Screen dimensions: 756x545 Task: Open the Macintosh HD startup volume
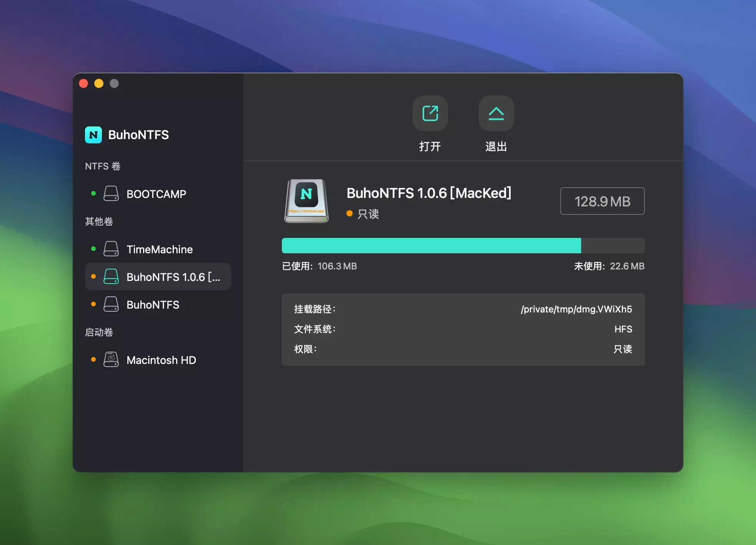(x=161, y=360)
